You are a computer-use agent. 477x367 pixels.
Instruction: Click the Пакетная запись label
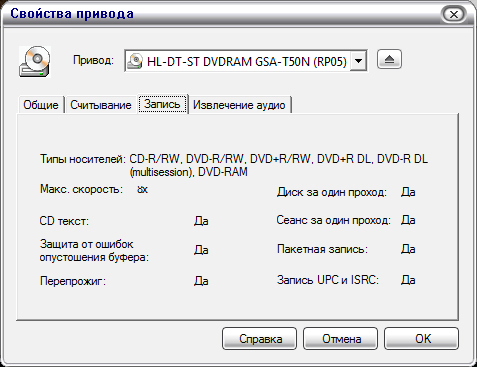[322, 249]
